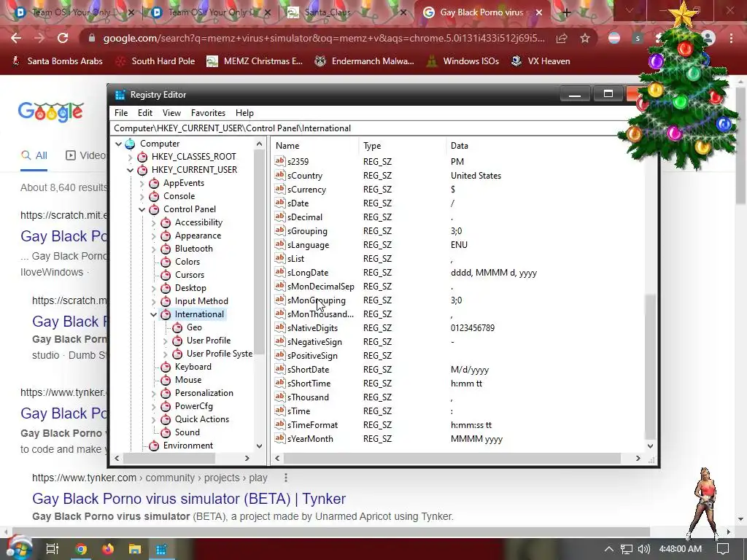Viewport: 747px width, 560px height.
Task: Collapse International key
Action: point(153,314)
